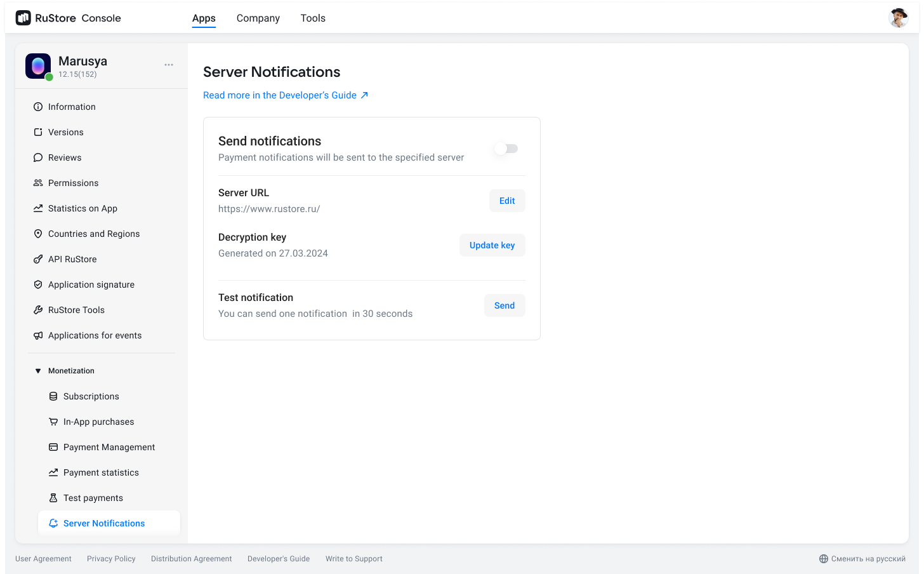Open the user profile avatar menu
Image resolution: width=924 pixels, height=574 pixels.
coord(898,18)
